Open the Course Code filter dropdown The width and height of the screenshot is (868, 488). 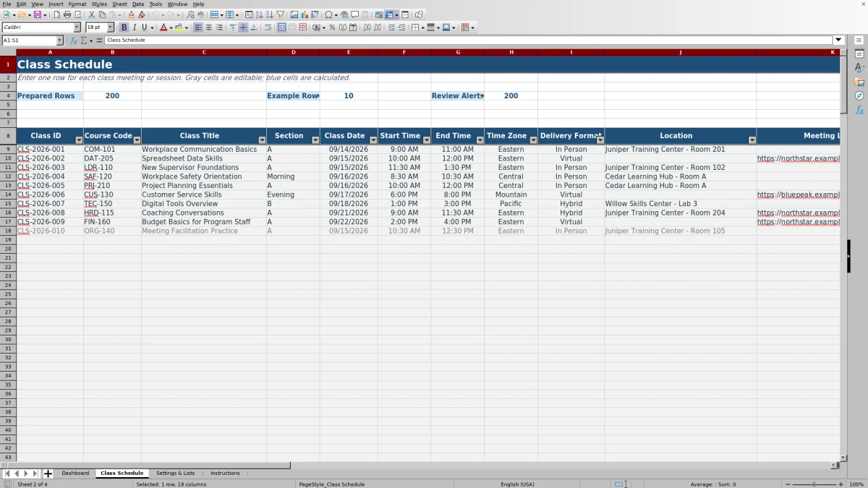pyautogui.click(x=137, y=140)
